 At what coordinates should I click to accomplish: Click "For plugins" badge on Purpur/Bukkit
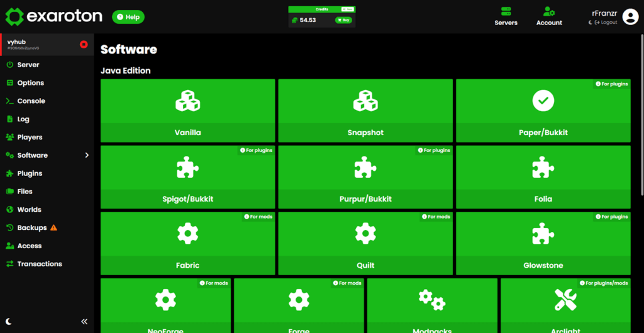pyautogui.click(x=434, y=151)
